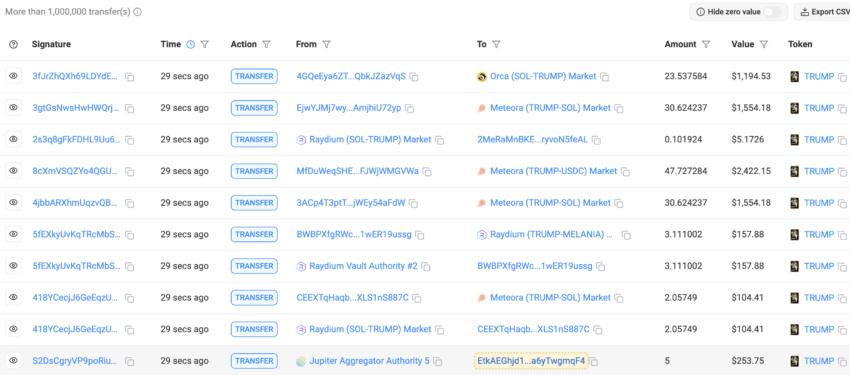Viewport: 850px width, 375px height.
Task: View details of the 3gtGsNwsHwHWQrj transaction
Action: point(14,107)
